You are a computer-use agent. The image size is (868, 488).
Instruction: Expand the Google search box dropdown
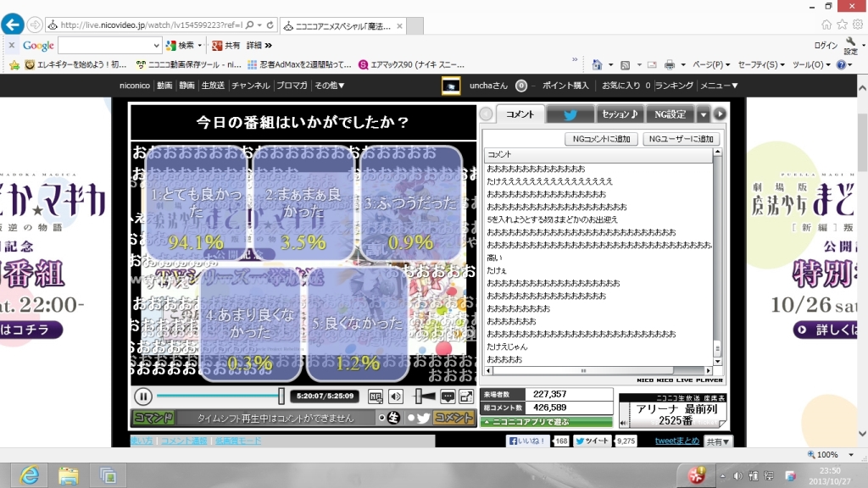coord(156,46)
